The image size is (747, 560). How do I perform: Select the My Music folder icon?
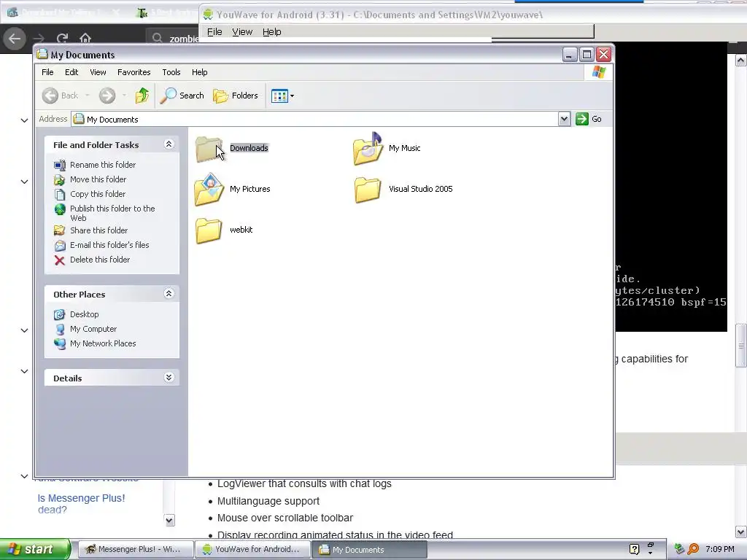click(368, 149)
